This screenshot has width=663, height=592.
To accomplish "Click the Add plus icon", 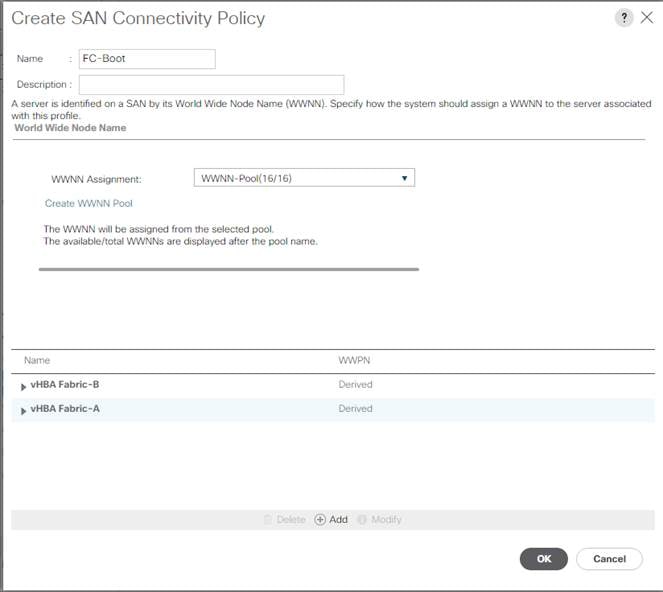I will point(320,519).
